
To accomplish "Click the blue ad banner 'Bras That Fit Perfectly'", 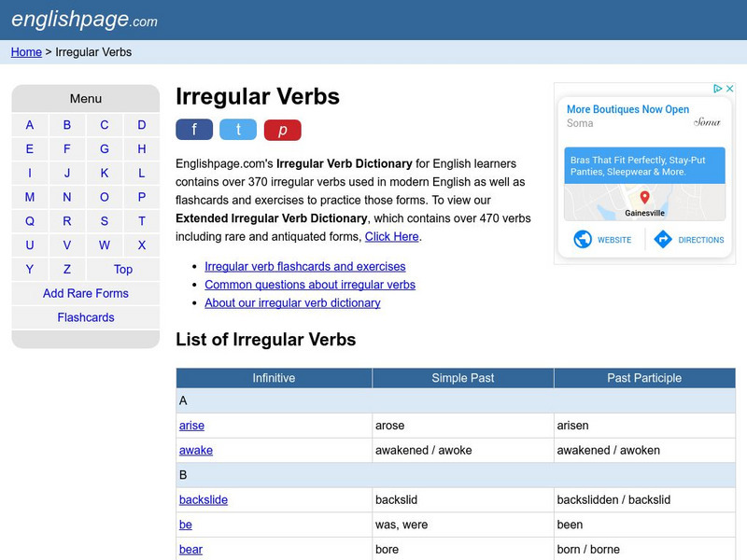I will tap(644, 166).
